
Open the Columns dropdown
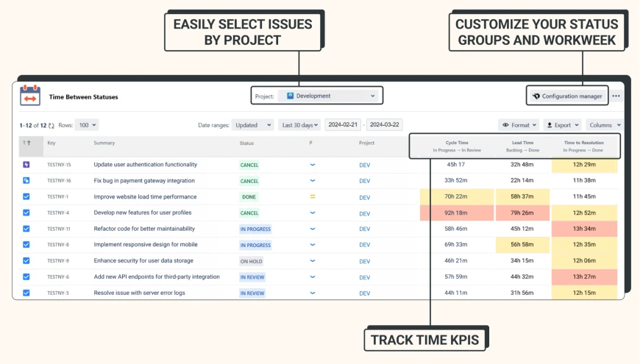coord(605,125)
